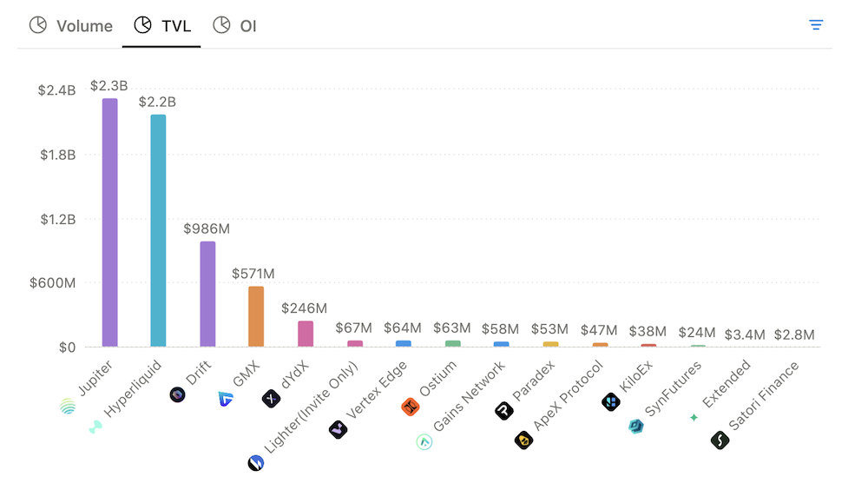Select the TVL tab
Image resolution: width=868 pixels, height=490 pixels.
pyautogui.click(x=167, y=26)
